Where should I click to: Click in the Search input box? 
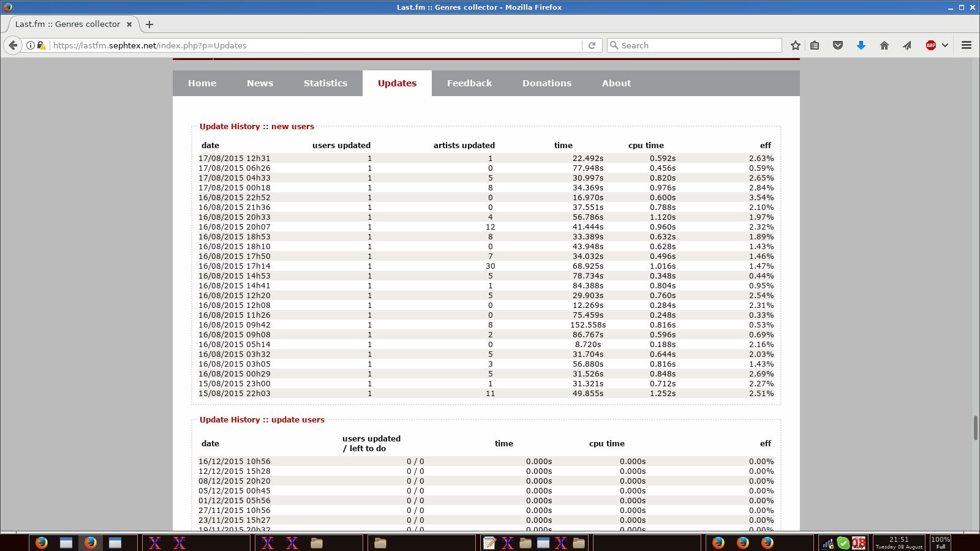point(698,45)
